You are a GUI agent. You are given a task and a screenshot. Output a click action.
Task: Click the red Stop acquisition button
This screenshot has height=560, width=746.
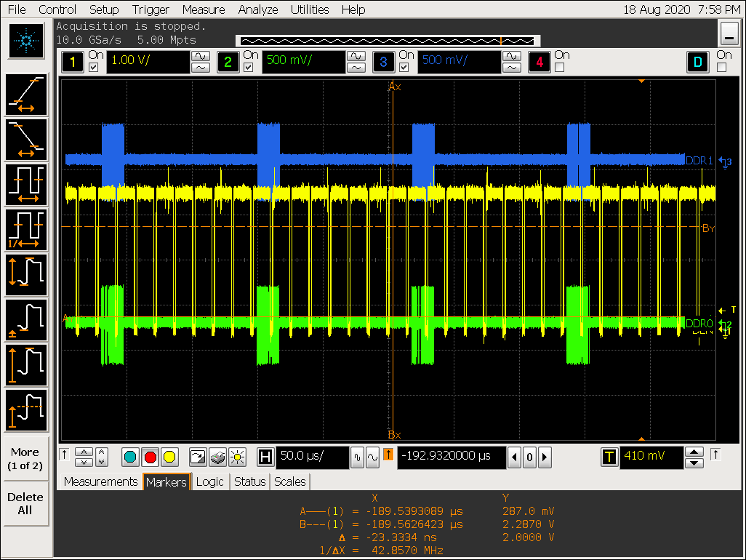coord(151,457)
